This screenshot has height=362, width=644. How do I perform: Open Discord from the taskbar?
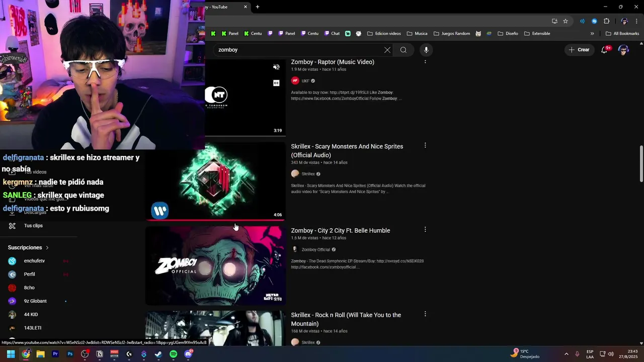pos(188,354)
